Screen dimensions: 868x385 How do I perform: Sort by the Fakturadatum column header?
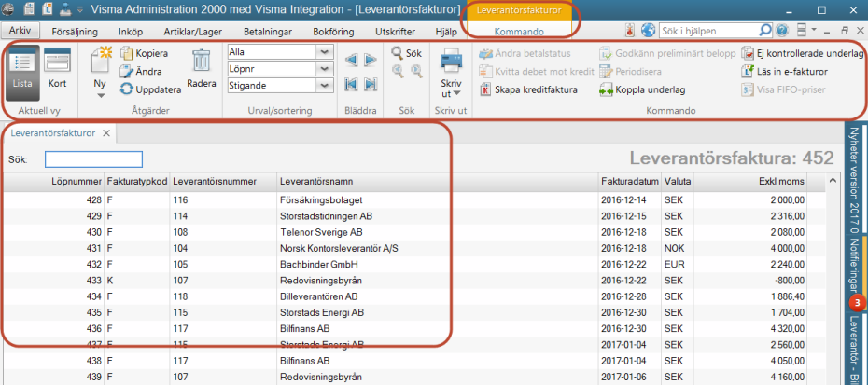click(630, 182)
